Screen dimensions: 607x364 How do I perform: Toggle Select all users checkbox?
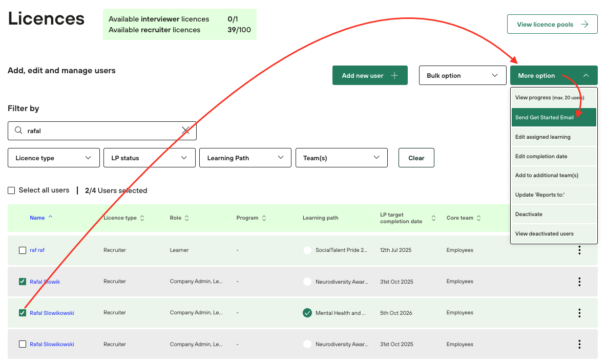tap(11, 190)
